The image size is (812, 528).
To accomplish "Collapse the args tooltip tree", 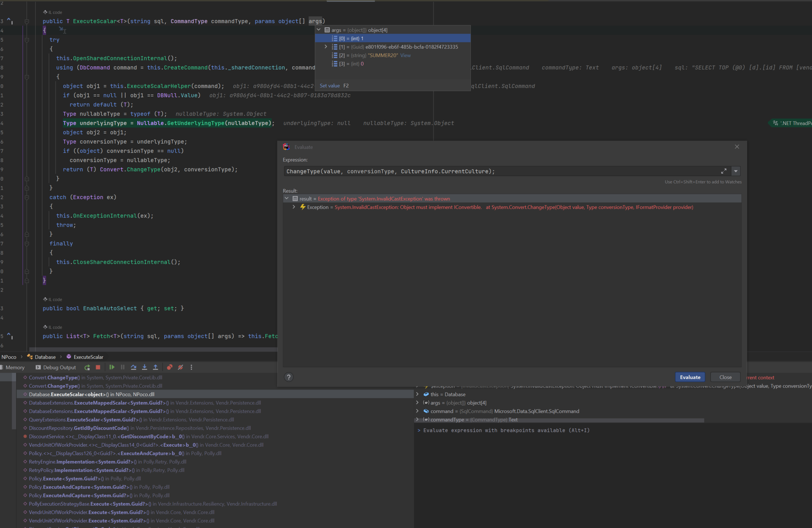I will pyautogui.click(x=319, y=30).
